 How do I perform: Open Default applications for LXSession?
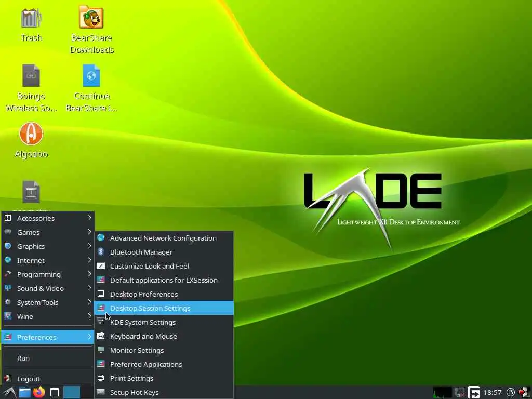click(x=164, y=280)
